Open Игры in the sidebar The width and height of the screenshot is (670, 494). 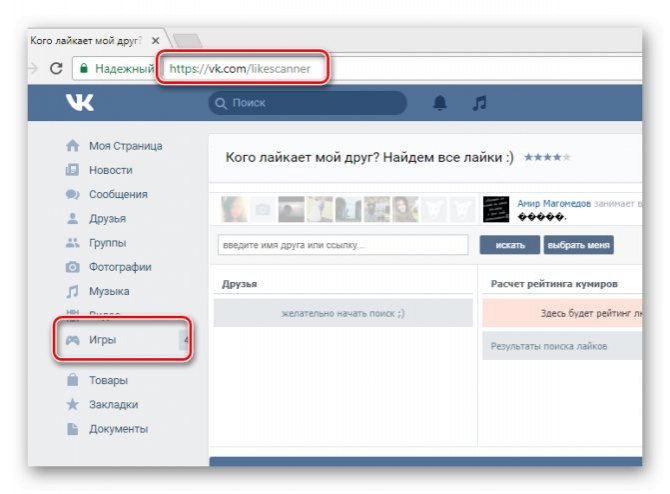coord(103,340)
